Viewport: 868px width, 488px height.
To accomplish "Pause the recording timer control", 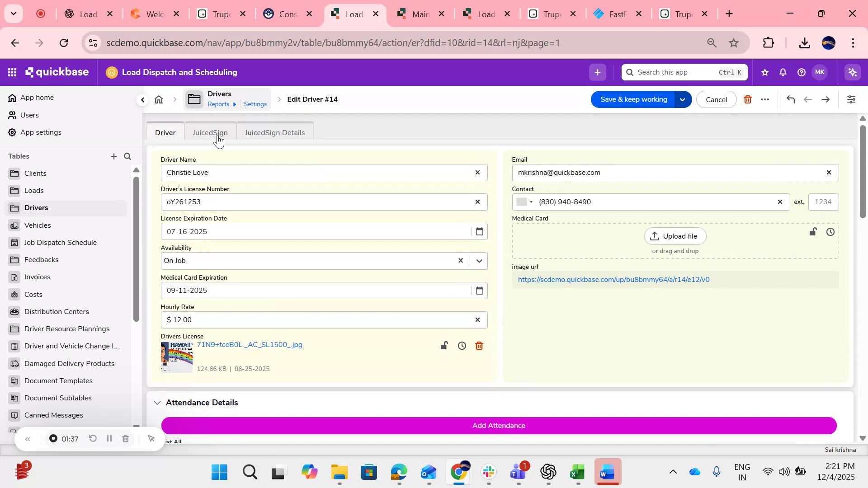I will 109,438.
